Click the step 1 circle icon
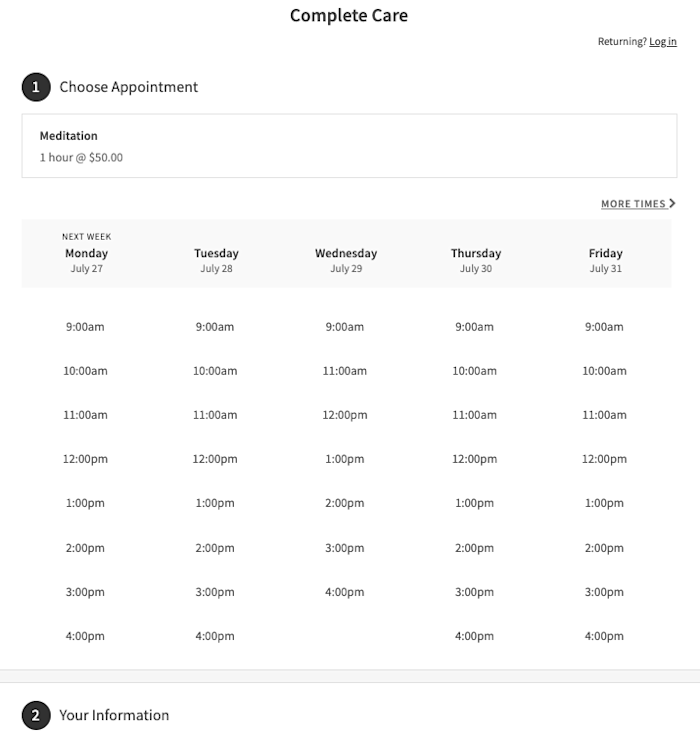 pyautogui.click(x=36, y=87)
